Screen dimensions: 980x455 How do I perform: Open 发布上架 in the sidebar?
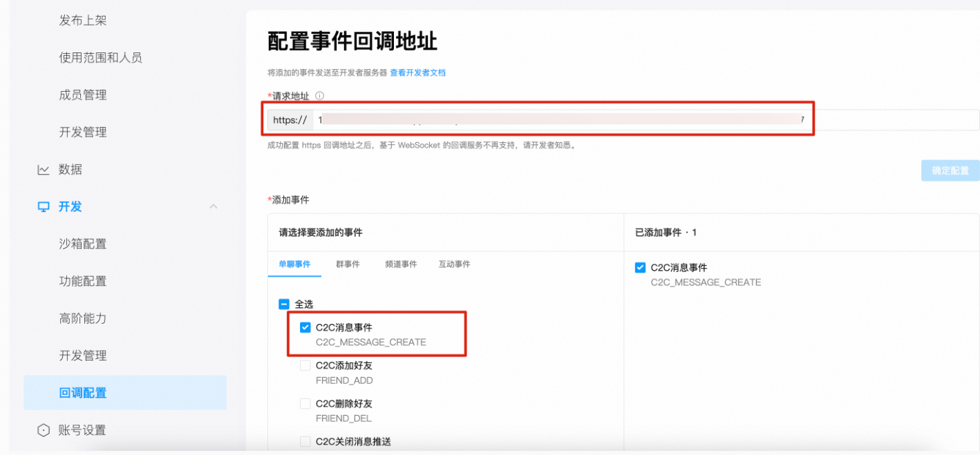tap(83, 20)
